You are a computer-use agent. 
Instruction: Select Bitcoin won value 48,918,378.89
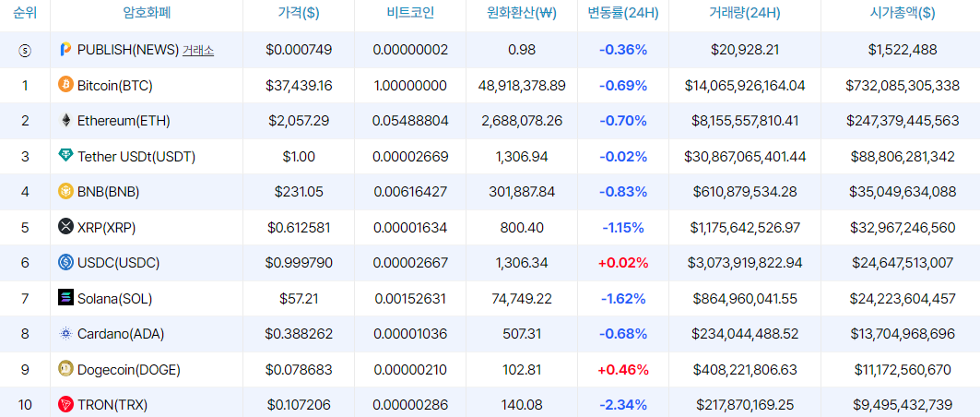click(x=522, y=85)
